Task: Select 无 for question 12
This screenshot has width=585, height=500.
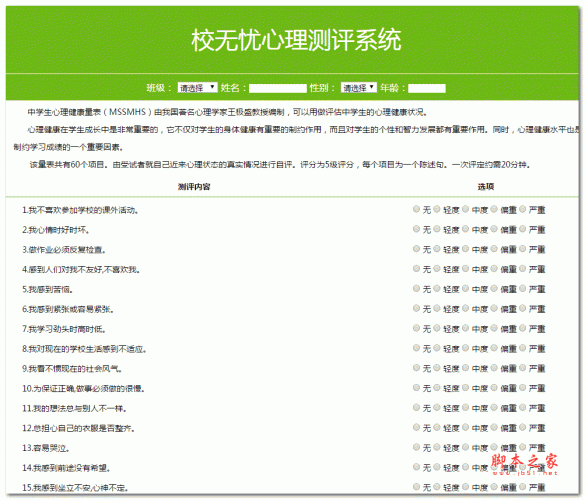Action: (416, 427)
